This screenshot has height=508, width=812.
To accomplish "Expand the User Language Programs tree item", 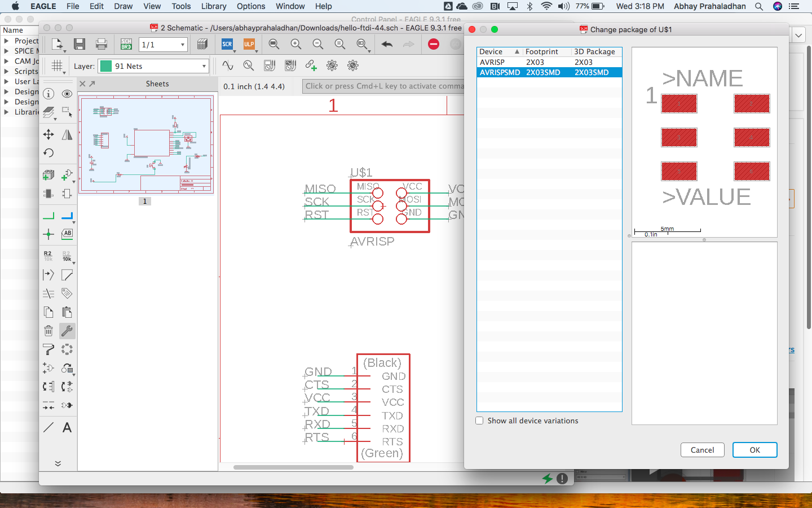I will point(6,81).
